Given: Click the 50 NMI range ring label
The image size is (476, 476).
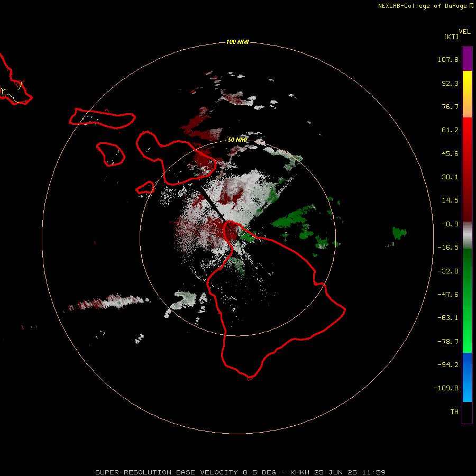Looking at the screenshot, I should [237, 140].
